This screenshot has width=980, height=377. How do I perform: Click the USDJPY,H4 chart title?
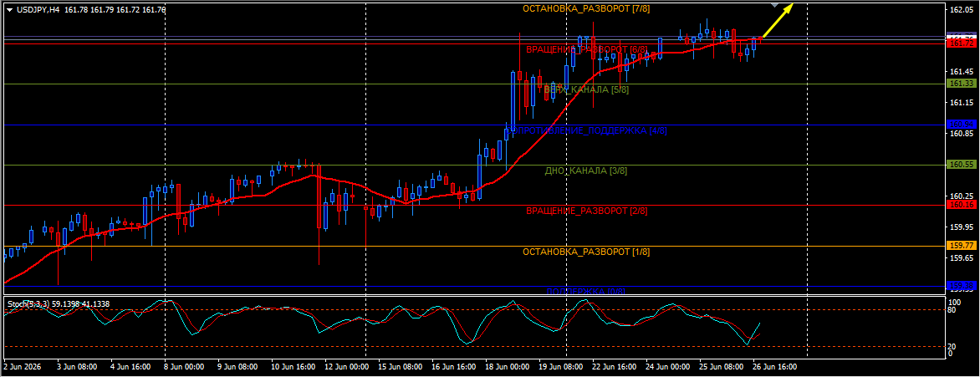[38, 10]
